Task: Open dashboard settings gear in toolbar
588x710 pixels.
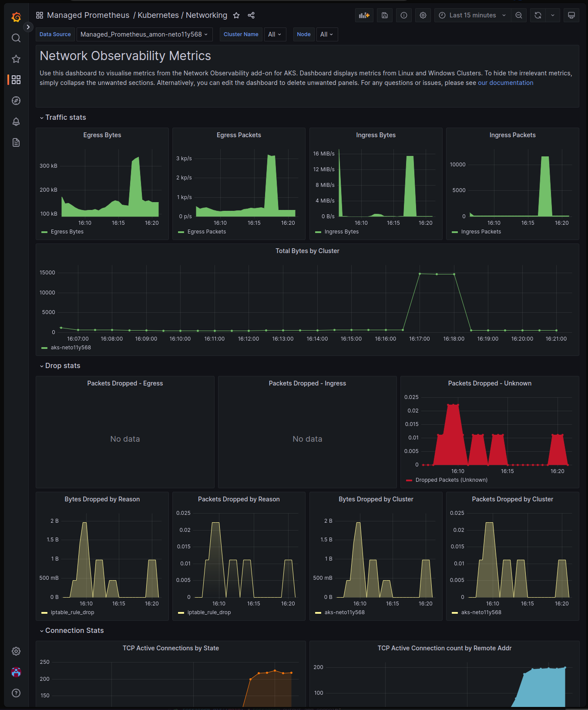Action: click(423, 15)
